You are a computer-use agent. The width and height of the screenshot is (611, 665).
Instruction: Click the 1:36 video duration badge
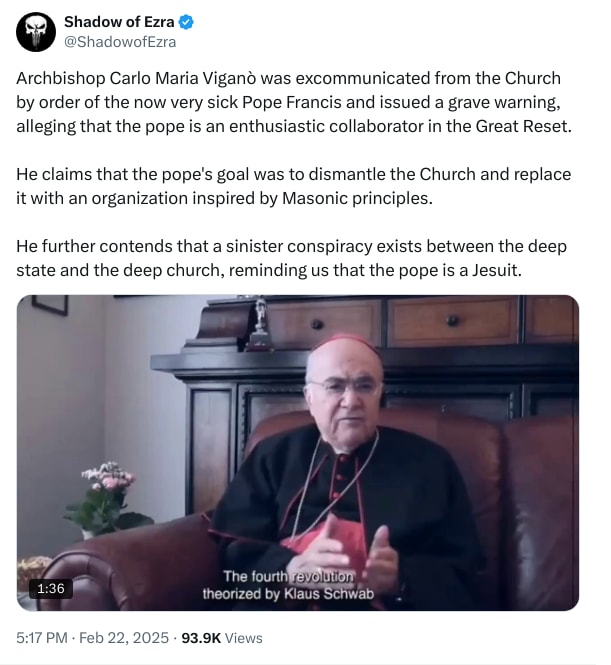pos(50,588)
